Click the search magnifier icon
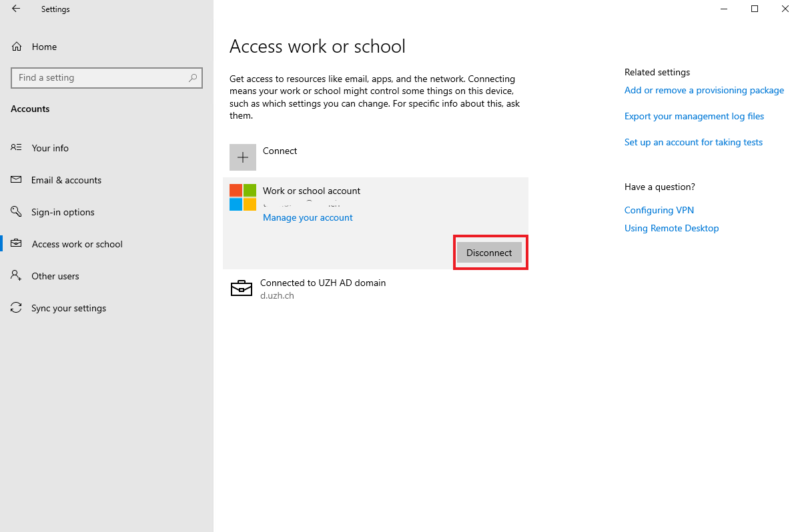Viewport: 790px width, 532px height. click(x=193, y=78)
